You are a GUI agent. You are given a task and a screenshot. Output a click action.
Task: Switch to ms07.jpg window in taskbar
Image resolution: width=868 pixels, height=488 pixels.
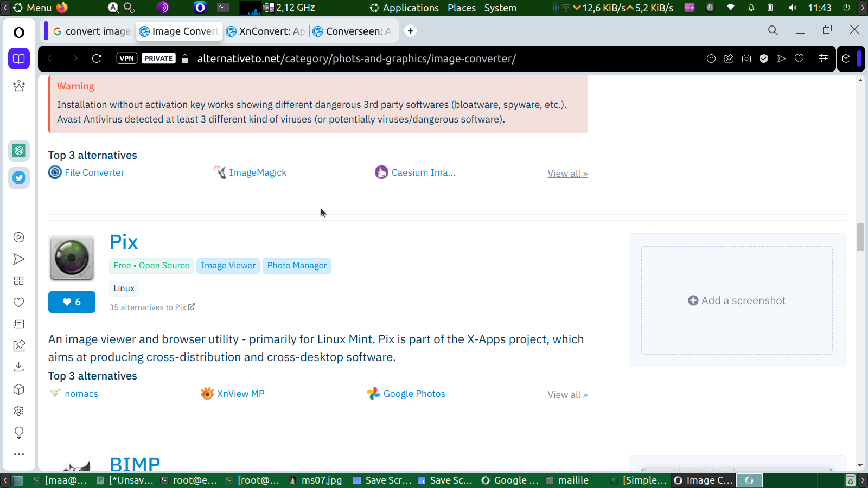pyautogui.click(x=315, y=480)
